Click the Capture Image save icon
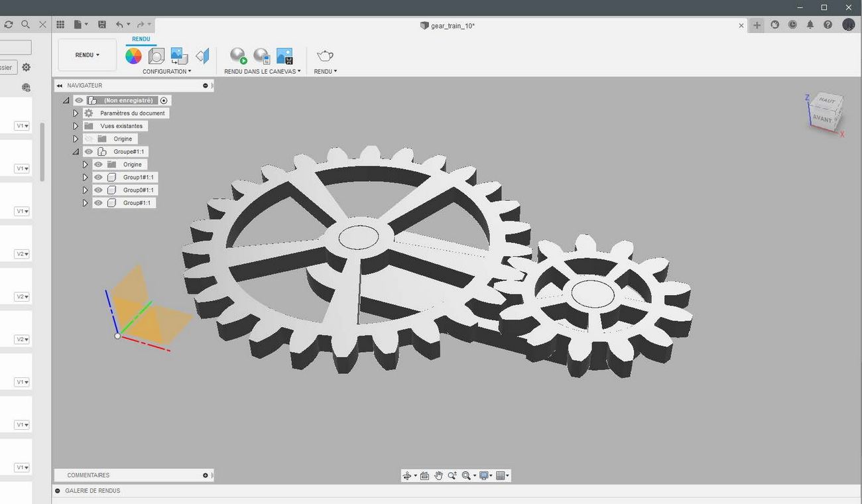862x504 pixels. point(284,56)
